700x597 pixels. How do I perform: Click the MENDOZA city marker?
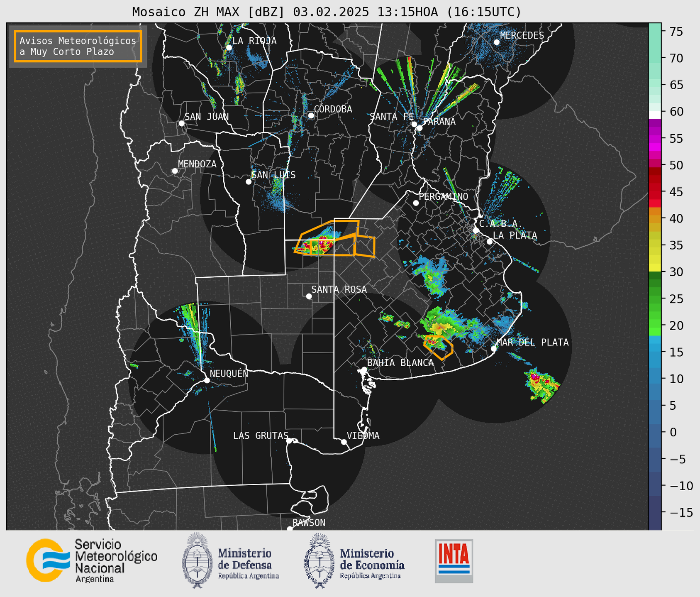tap(175, 171)
